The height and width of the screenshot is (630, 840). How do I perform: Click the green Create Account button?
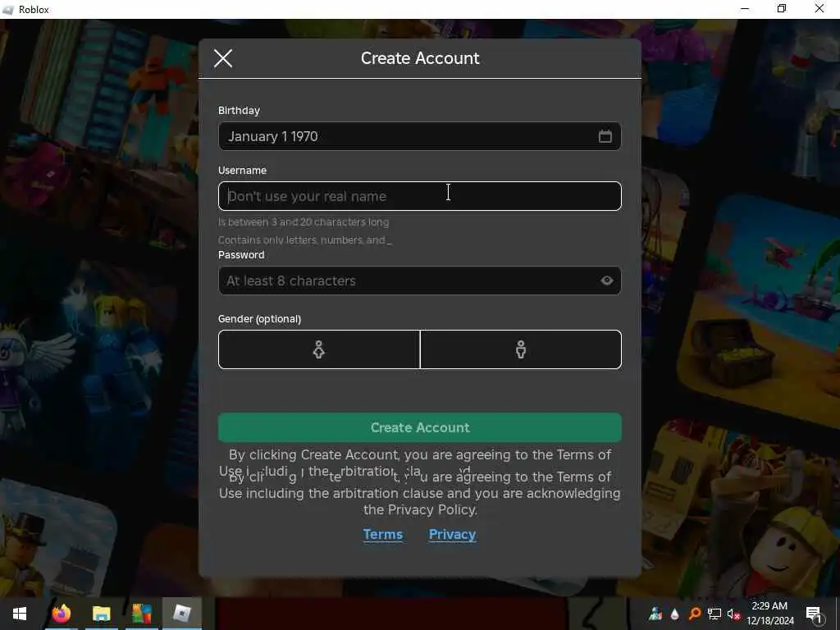click(x=419, y=427)
